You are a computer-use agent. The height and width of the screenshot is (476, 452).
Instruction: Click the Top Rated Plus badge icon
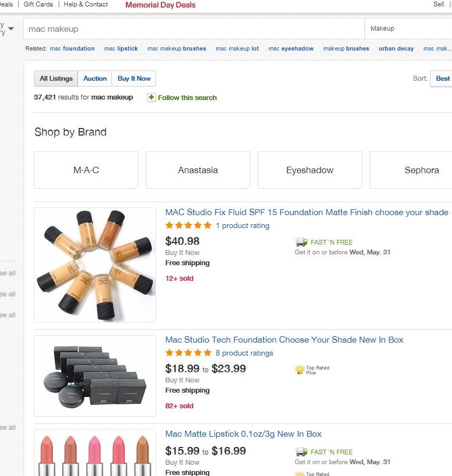300,370
